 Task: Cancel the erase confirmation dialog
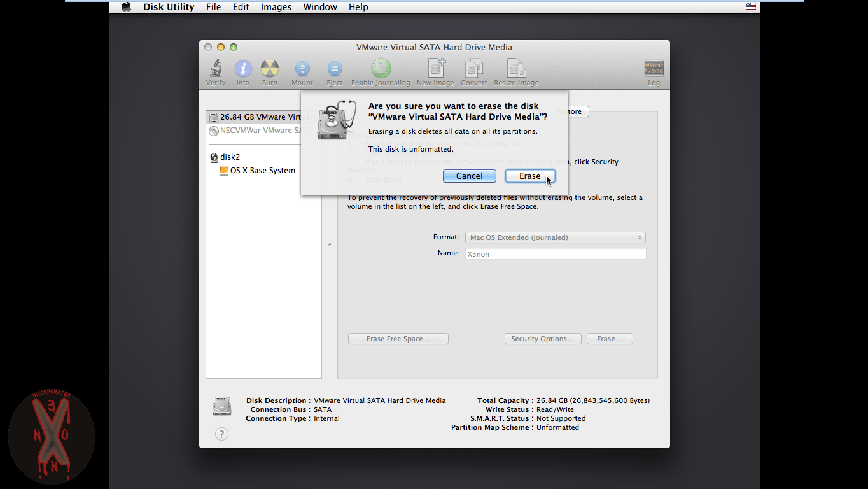tap(470, 176)
